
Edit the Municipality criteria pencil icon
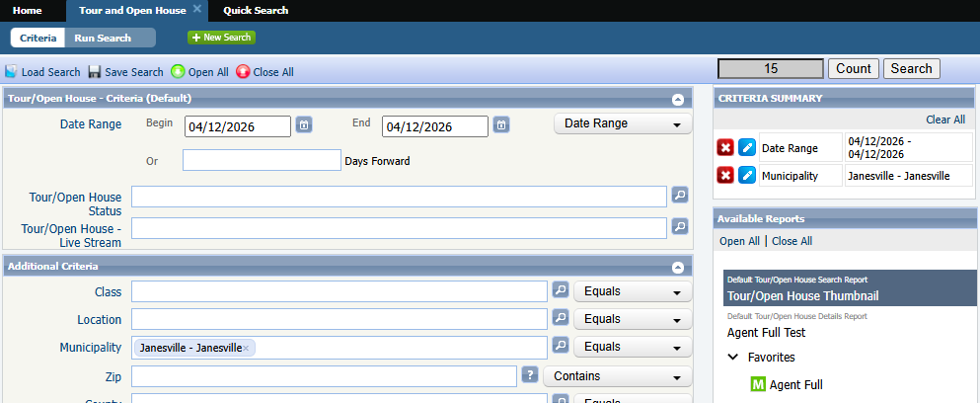coord(747,175)
